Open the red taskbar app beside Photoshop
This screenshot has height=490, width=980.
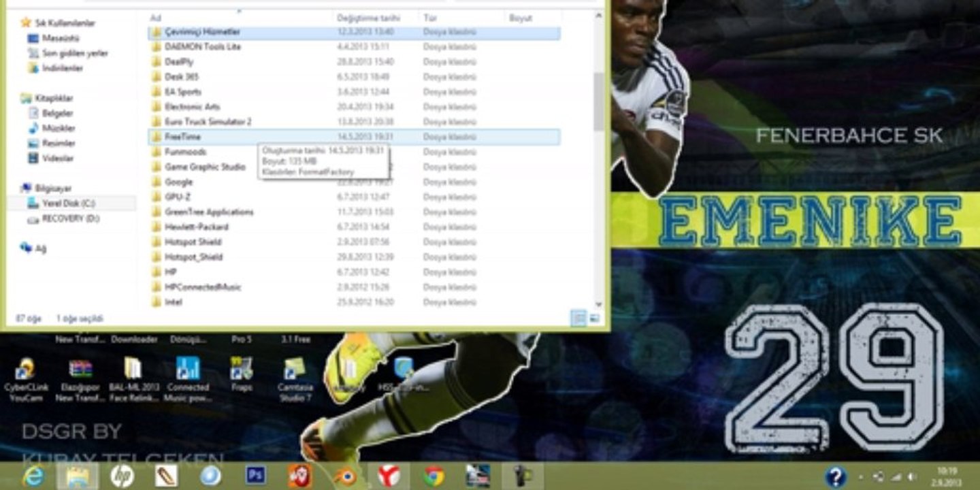pyautogui.click(x=299, y=476)
